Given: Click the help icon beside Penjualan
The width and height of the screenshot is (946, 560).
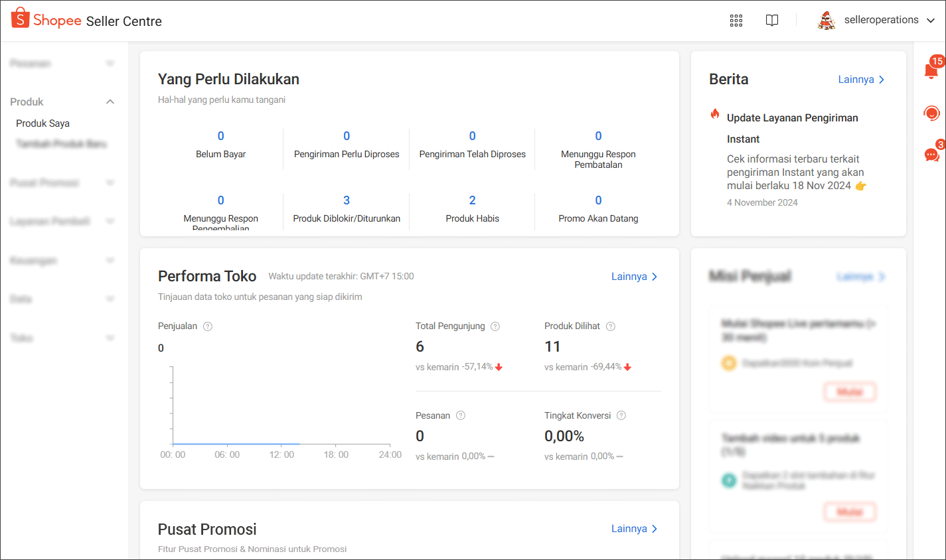Looking at the screenshot, I should 208,326.
